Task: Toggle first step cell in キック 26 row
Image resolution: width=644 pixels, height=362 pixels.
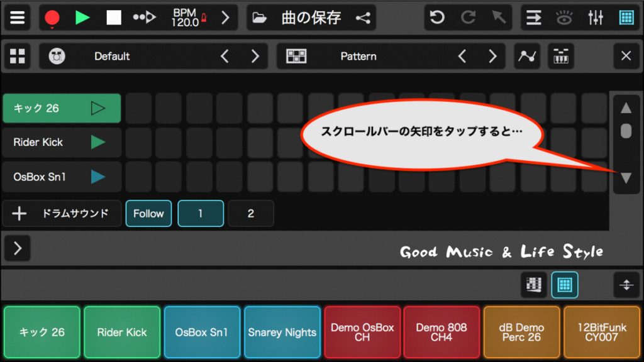Action: [138, 108]
